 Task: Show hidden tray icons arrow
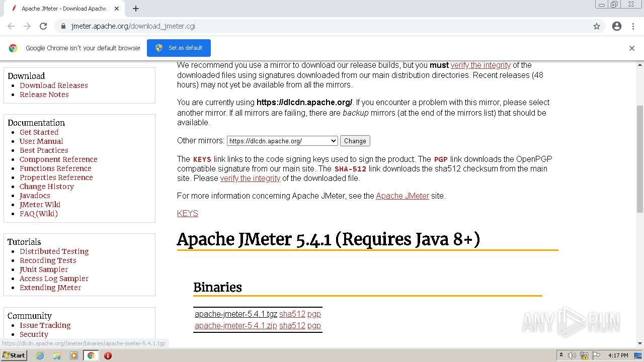[x=561, y=355]
